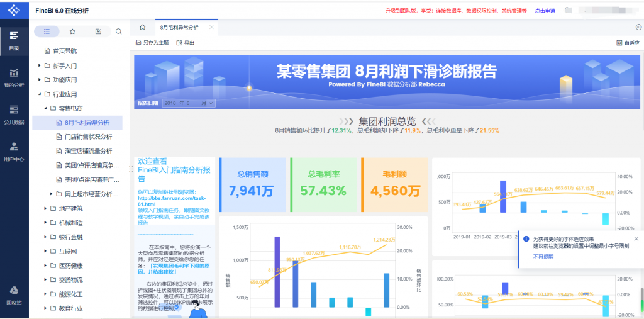Select 8月毛利异常分析 in the tree
Image resolution: width=644 pixels, height=319 pixels.
point(77,123)
